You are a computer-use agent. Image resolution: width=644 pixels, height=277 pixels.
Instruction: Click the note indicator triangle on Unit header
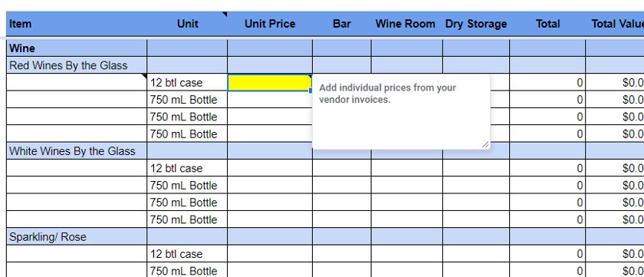[x=225, y=15]
